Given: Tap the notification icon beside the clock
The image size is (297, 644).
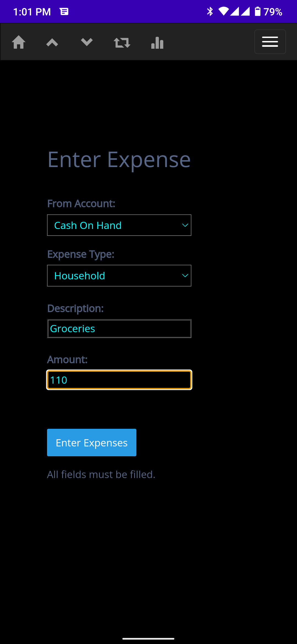Looking at the screenshot, I should click(64, 12).
